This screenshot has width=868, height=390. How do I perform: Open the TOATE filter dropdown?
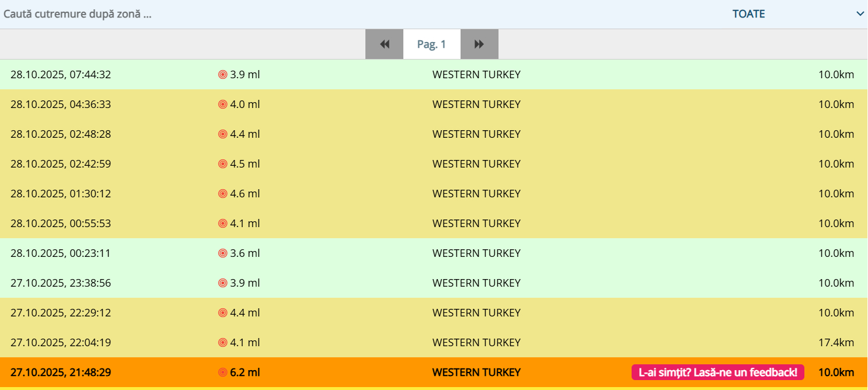[x=748, y=14]
